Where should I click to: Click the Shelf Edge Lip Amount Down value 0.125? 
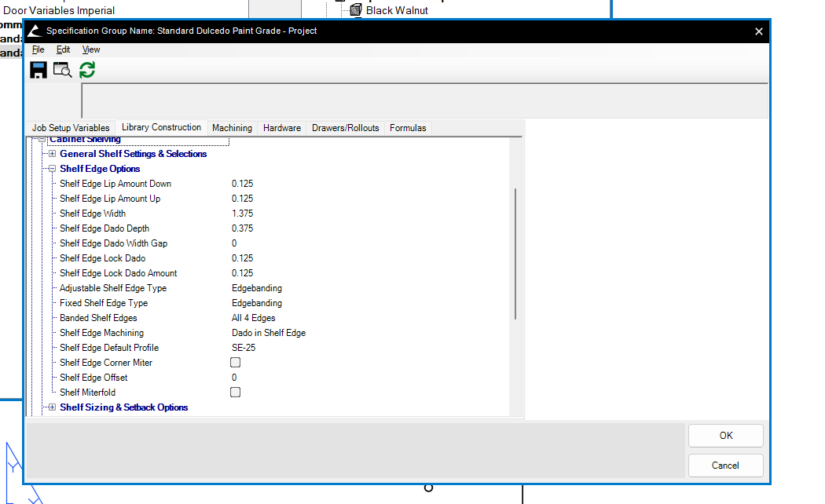pos(242,184)
